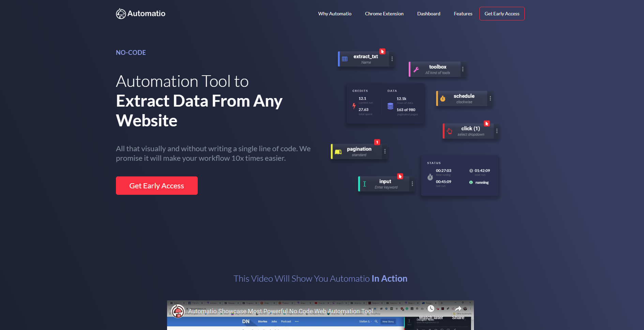Click the pagination book icon
Screen dimensions: 644x330
point(338,152)
